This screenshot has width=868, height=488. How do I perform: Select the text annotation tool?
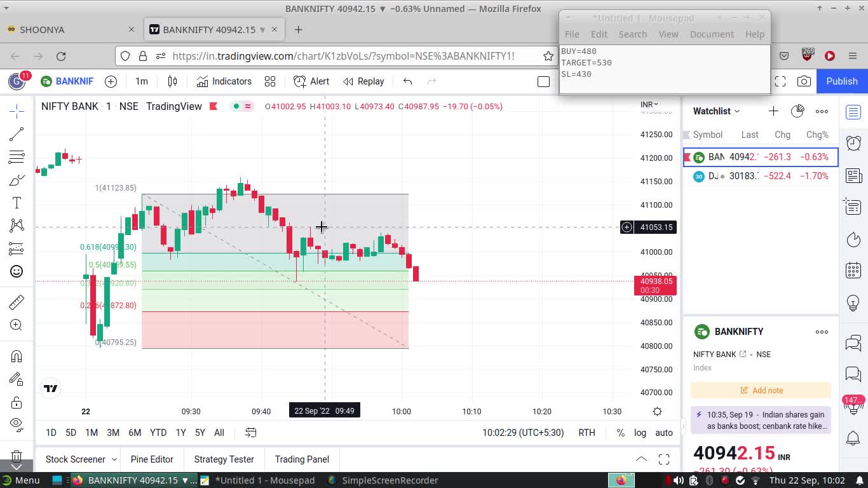click(x=17, y=203)
